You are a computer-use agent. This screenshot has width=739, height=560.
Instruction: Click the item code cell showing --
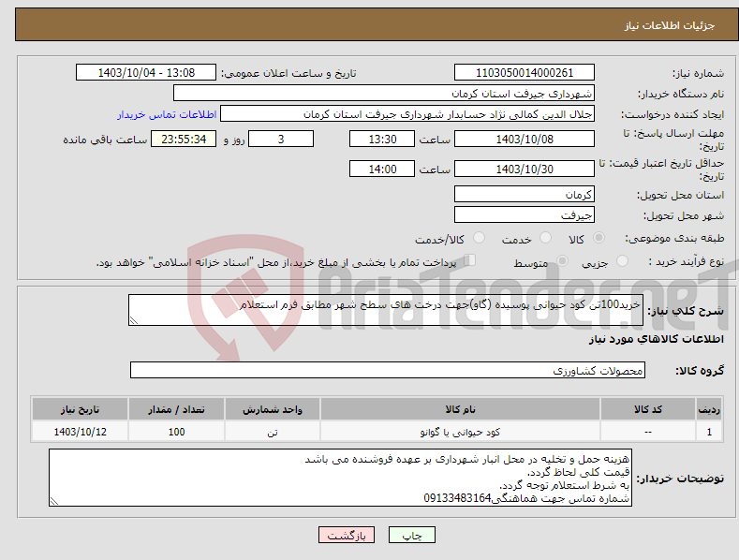coord(648,432)
